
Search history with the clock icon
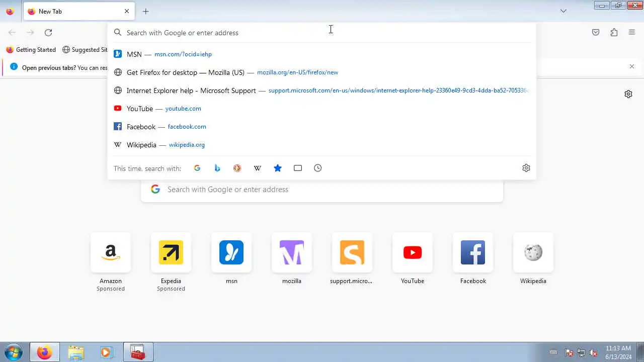(x=318, y=168)
